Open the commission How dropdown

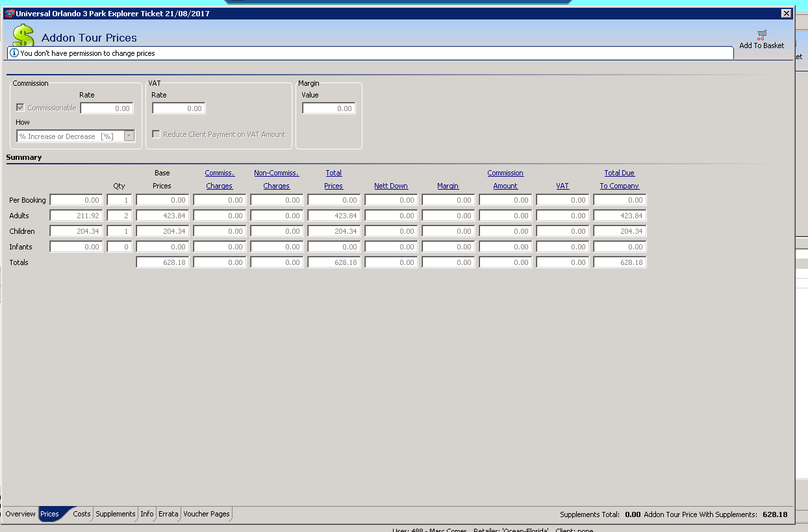(129, 136)
